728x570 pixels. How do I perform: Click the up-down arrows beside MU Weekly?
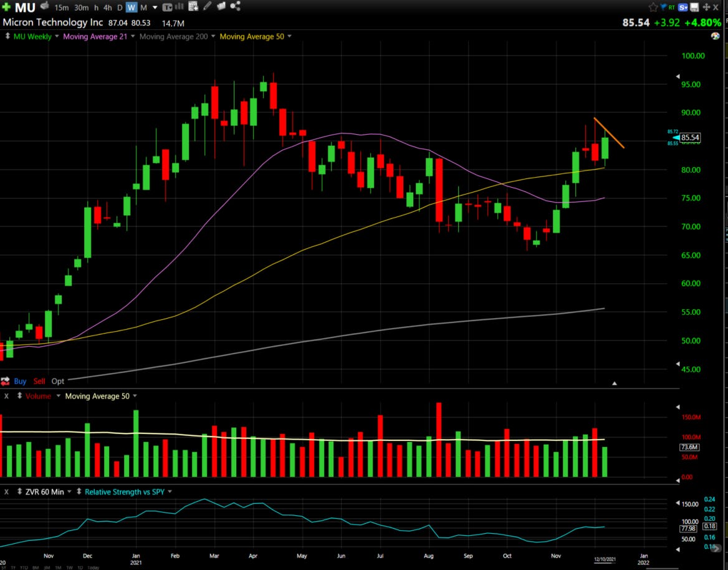click(x=7, y=36)
